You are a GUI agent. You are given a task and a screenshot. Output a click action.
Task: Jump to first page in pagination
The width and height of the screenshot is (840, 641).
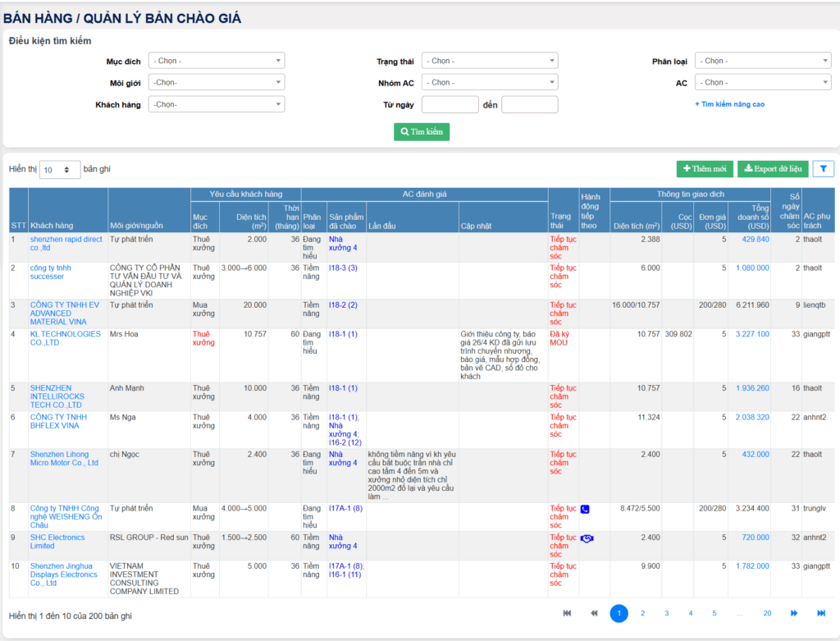[566, 613]
